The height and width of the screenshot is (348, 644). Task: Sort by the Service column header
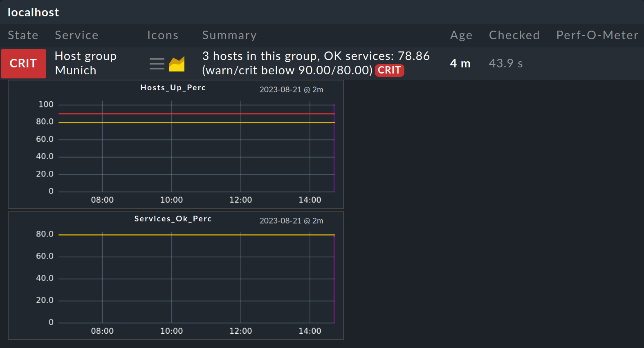(x=76, y=35)
